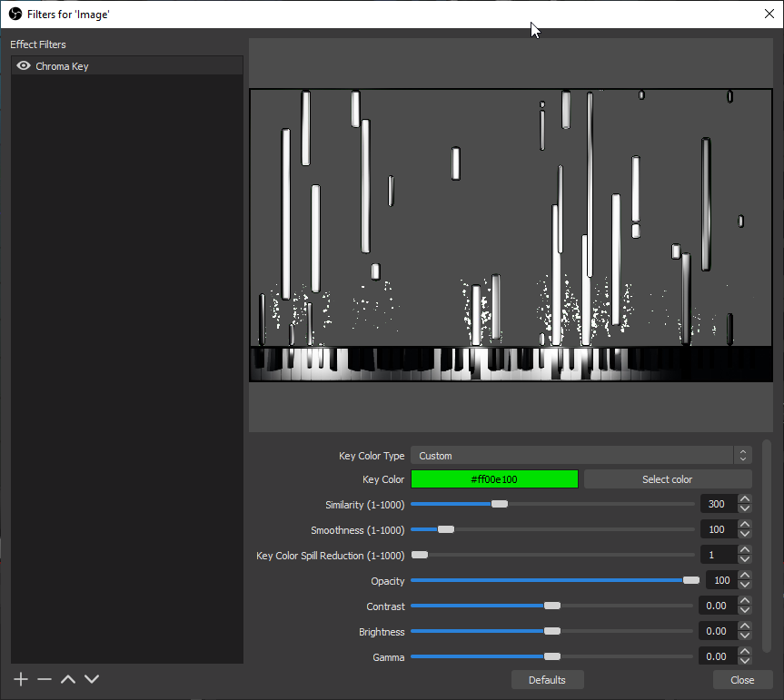
Task: Select the Chroma Key filter row
Action: [127, 65]
